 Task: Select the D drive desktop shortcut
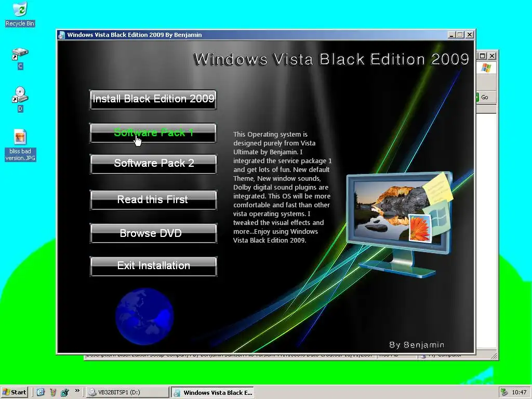pos(20,99)
